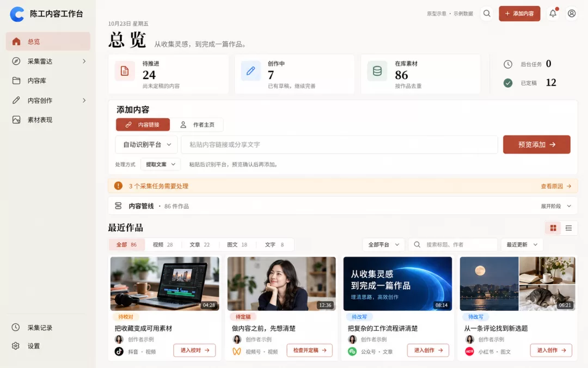Click the 内容管线 pipeline icon
Screen dimensions: 588x368
pyautogui.click(x=118, y=206)
